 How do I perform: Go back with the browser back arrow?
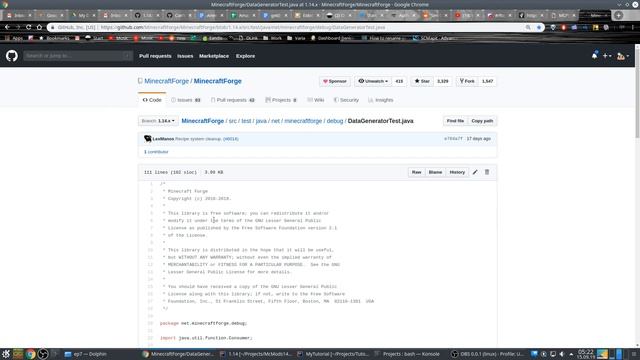pos(7,27)
